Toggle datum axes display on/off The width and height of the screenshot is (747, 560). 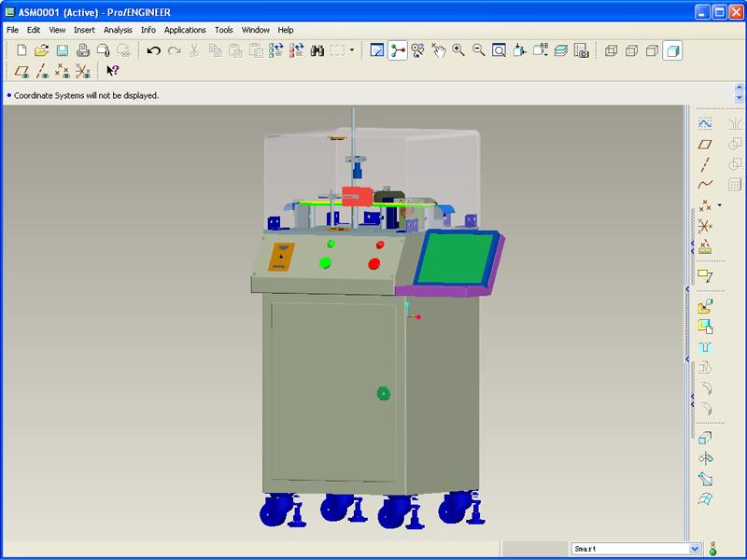coord(42,71)
